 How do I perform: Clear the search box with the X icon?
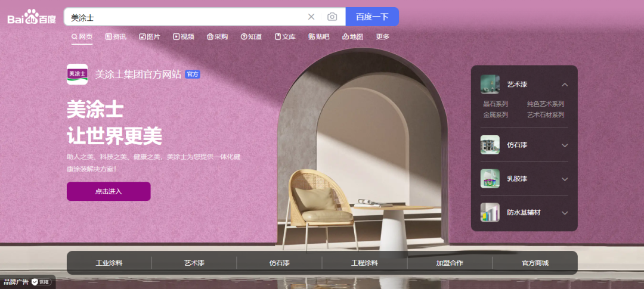[311, 17]
